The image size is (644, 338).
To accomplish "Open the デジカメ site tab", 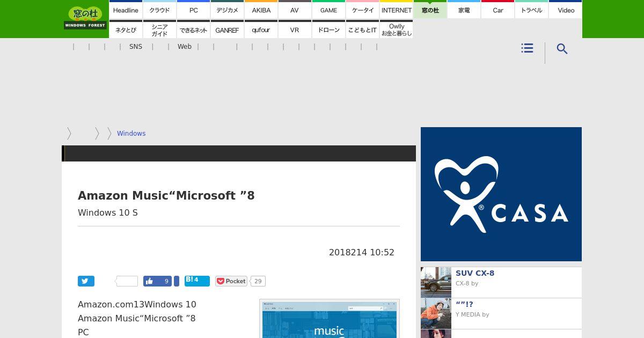I will click(227, 10).
